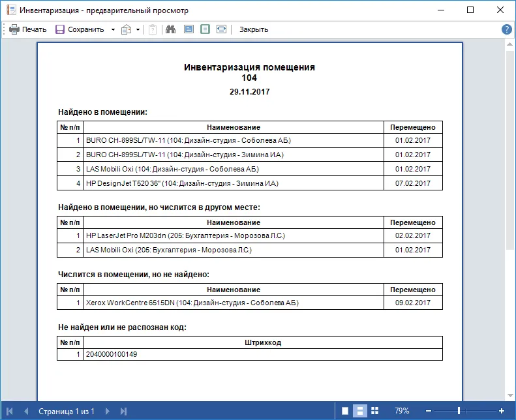Go to the first page arrow
This screenshot has height=420, width=516.
click(10, 411)
